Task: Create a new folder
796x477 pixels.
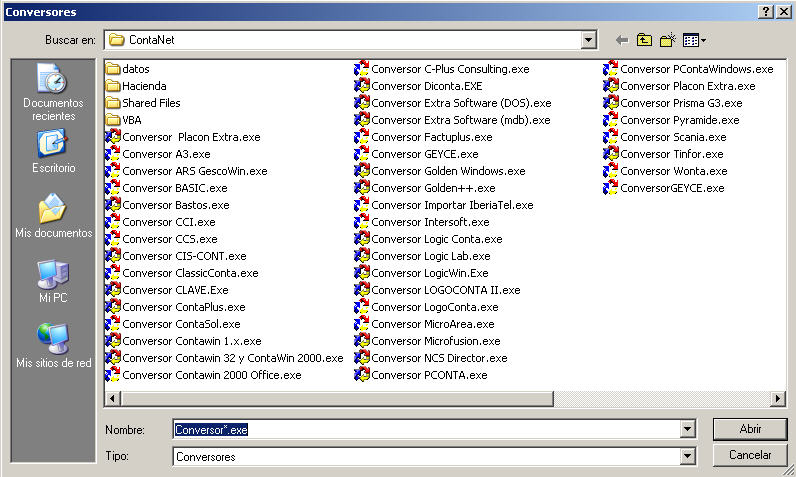Action: click(x=668, y=40)
